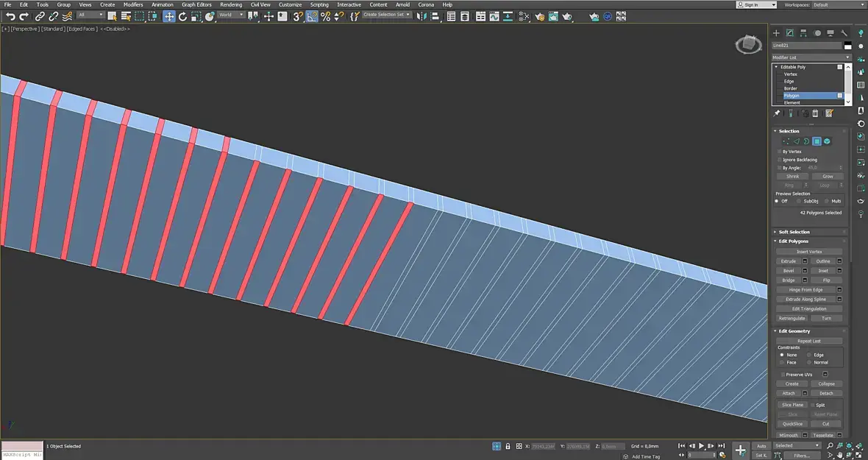Select the Rotate tool in the toolbar
868x460 pixels.
point(182,17)
